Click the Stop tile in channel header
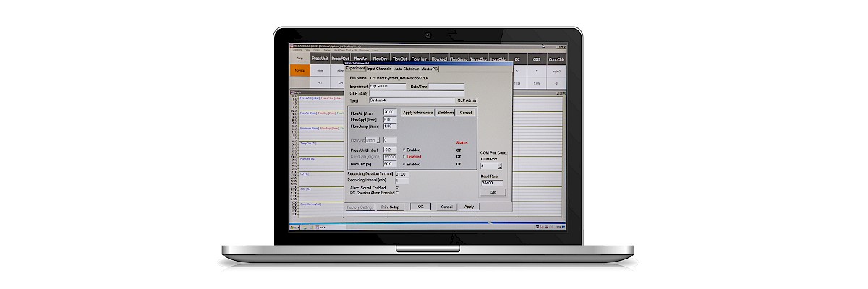 pos(299,59)
